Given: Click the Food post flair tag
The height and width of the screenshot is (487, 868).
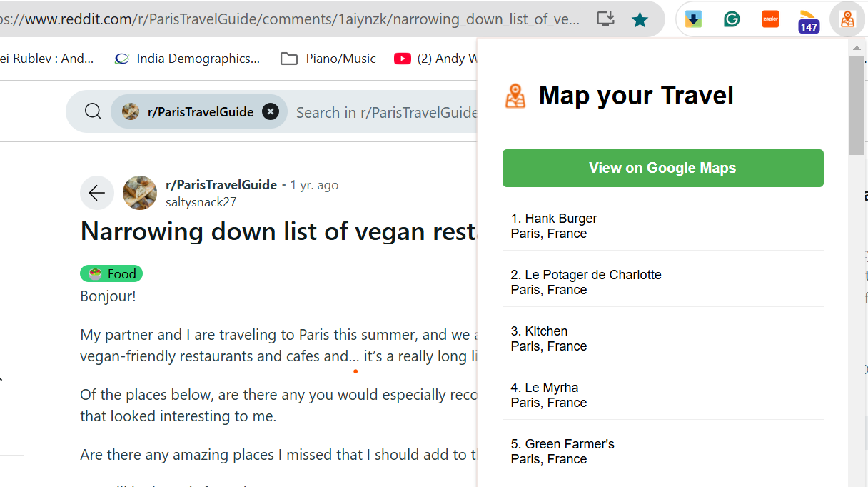Looking at the screenshot, I should tap(111, 273).
